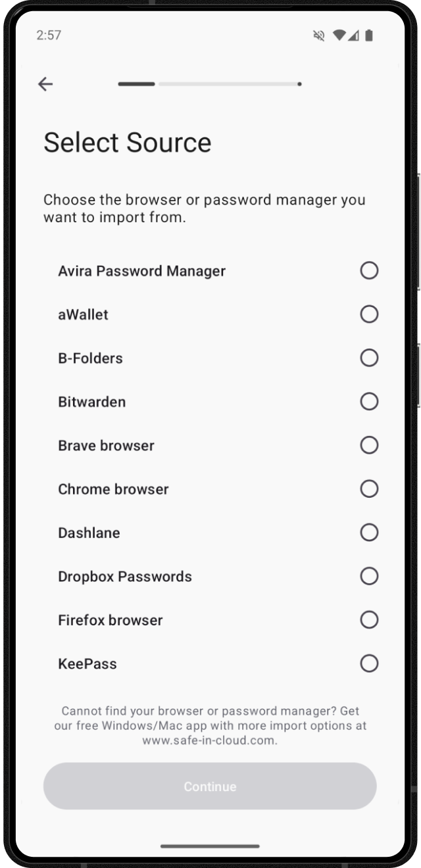Viewport: 421px width, 868px height.
Task: Tap the cellular signal icon
Action: 354,36
